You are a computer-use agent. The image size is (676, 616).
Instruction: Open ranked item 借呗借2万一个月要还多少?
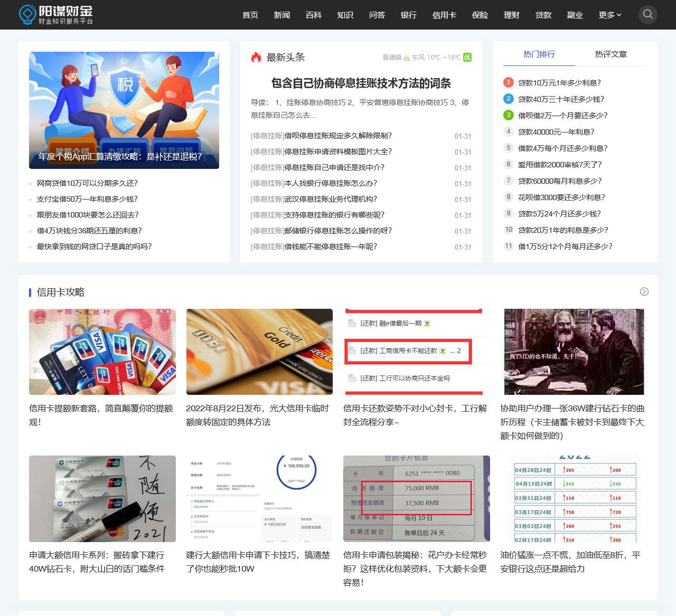[x=562, y=116]
